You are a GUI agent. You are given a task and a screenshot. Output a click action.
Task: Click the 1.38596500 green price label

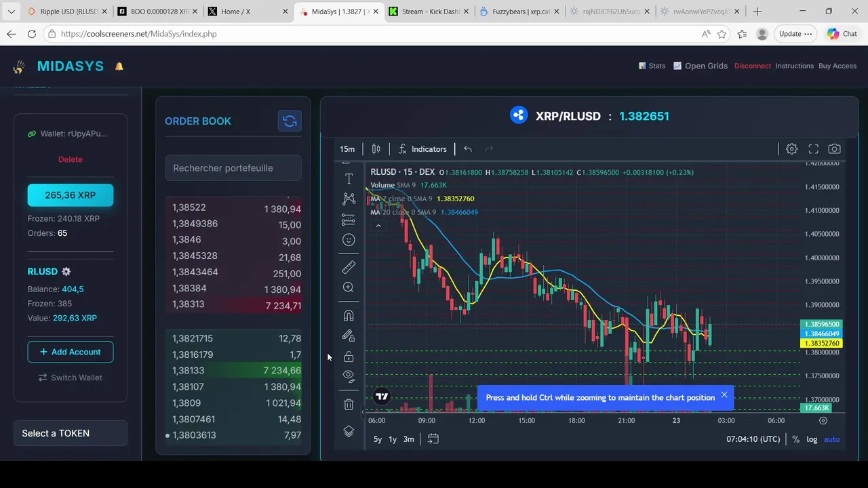coord(822,325)
